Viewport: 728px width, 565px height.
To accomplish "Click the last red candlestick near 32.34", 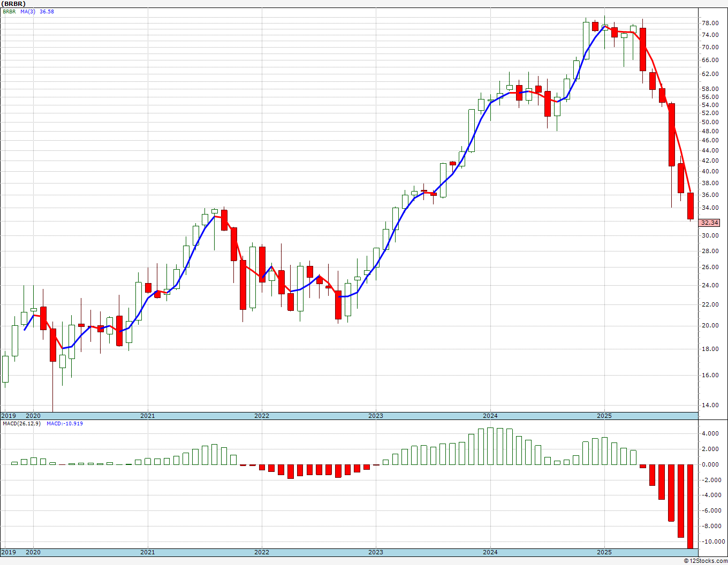I will [x=691, y=205].
